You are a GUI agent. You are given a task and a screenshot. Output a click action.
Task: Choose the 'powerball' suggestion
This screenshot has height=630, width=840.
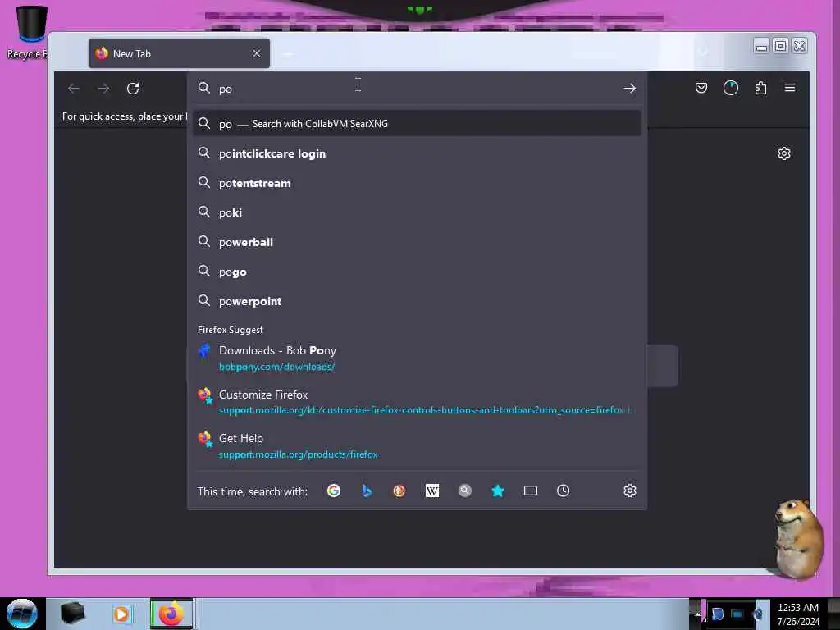click(417, 242)
